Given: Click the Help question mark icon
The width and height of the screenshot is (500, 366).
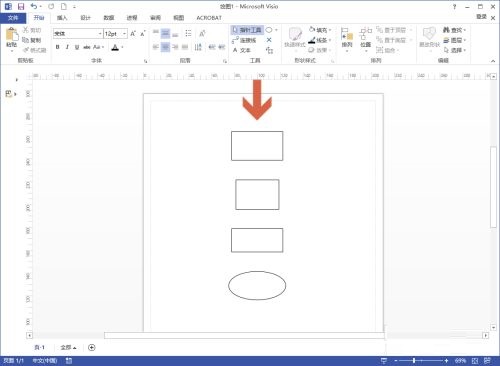Looking at the screenshot, I should [x=454, y=7].
